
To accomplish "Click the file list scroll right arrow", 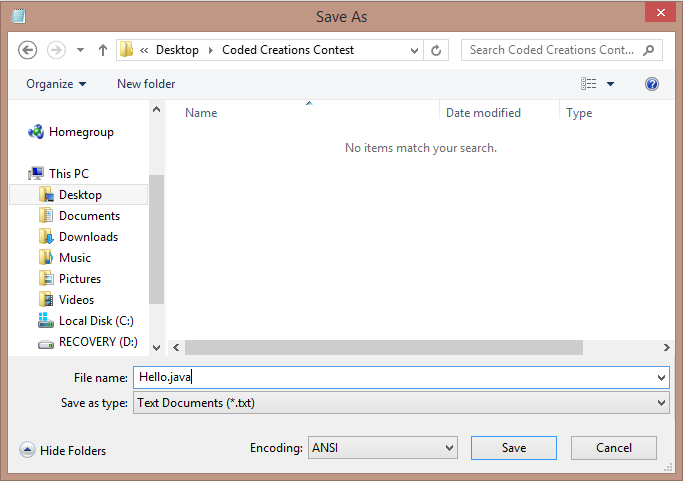I will click(x=666, y=347).
